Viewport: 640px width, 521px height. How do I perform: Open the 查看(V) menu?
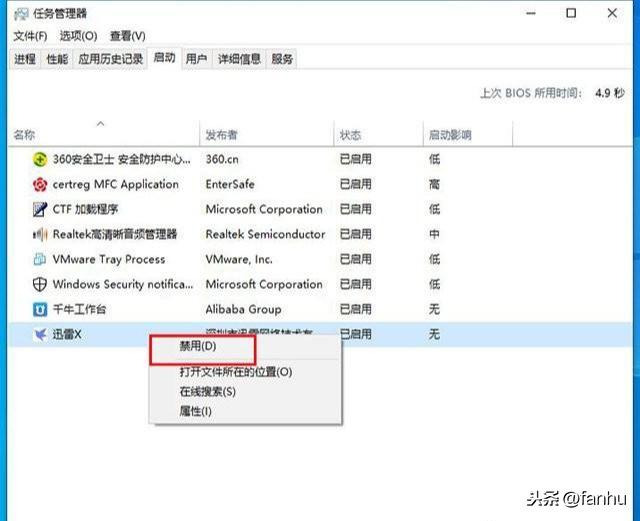point(127,36)
